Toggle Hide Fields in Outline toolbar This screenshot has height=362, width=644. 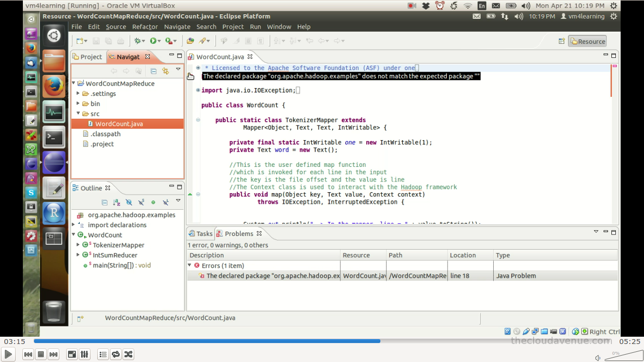coord(129,202)
